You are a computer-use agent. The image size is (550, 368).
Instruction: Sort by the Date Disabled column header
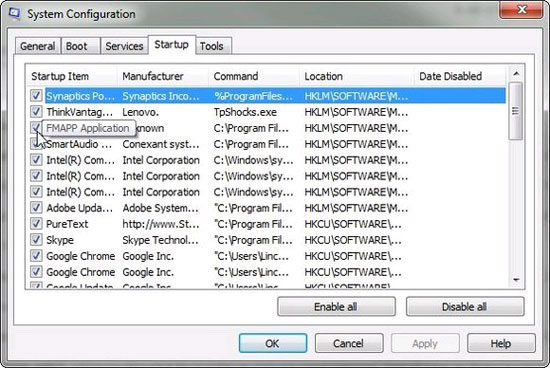pyautogui.click(x=460, y=76)
